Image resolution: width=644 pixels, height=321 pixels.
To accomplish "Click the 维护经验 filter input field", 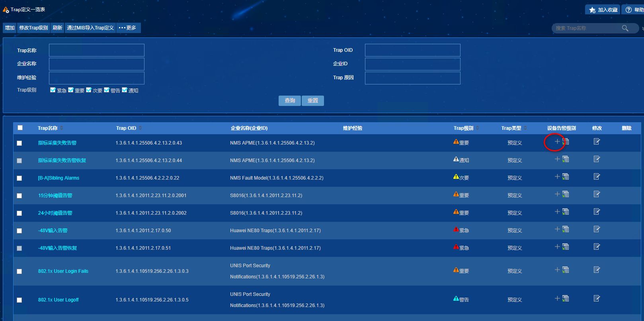I will pyautogui.click(x=97, y=78).
